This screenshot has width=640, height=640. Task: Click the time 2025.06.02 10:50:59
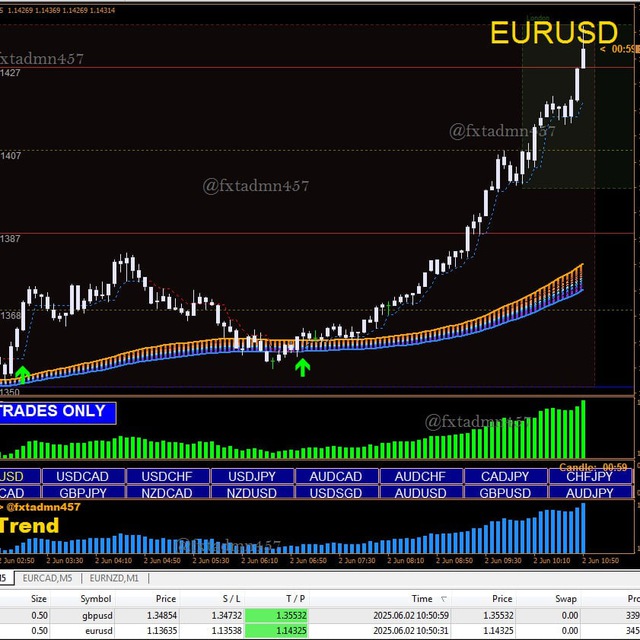tap(411, 616)
